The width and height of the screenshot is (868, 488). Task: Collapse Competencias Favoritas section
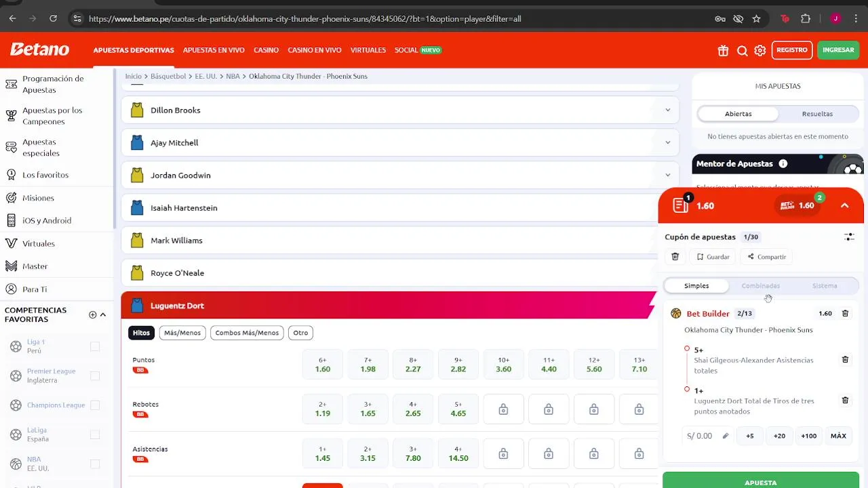tap(103, 314)
